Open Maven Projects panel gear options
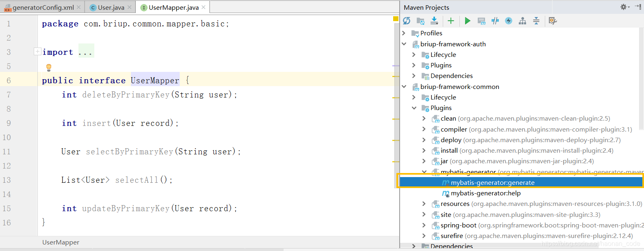 point(624,7)
